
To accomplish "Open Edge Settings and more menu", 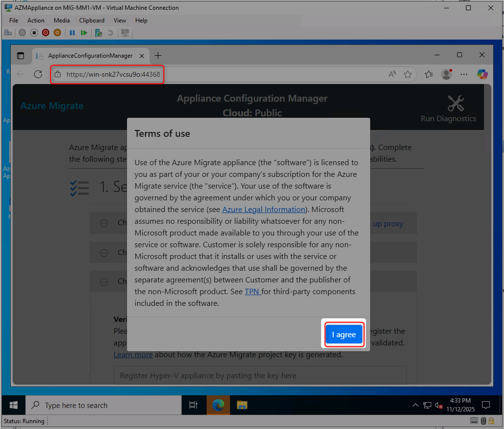I will (x=464, y=74).
